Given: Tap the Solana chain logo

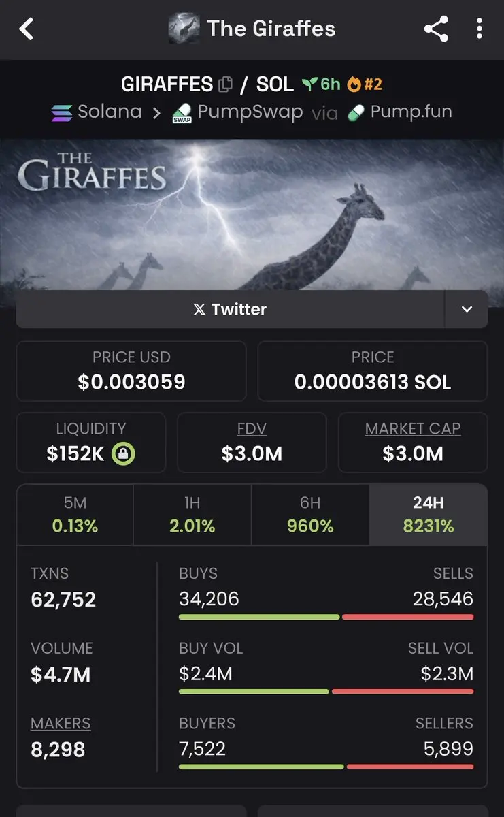Looking at the screenshot, I should 62,112.
